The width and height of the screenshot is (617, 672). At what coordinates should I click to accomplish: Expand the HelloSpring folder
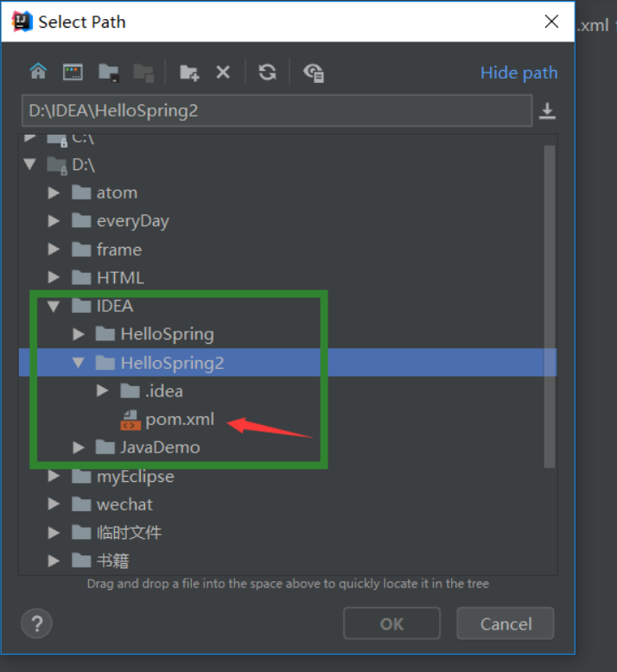(x=78, y=334)
